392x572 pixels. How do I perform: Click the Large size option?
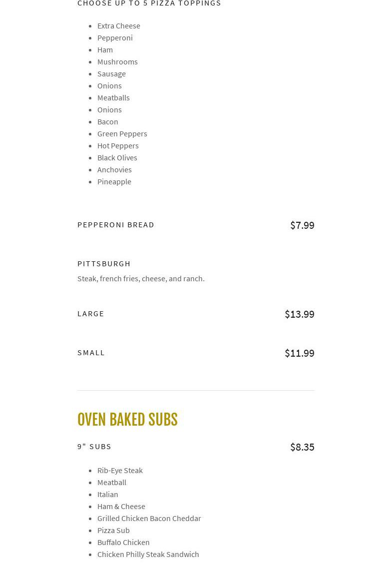point(91,314)
